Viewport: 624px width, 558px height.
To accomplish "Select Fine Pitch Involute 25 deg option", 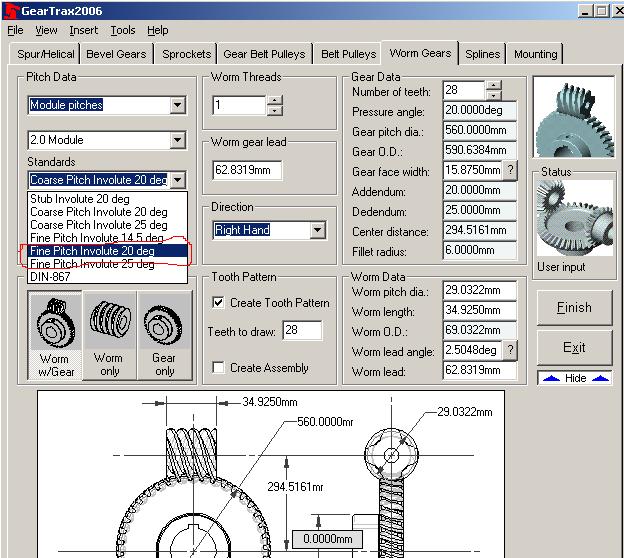I will [107, 264].
